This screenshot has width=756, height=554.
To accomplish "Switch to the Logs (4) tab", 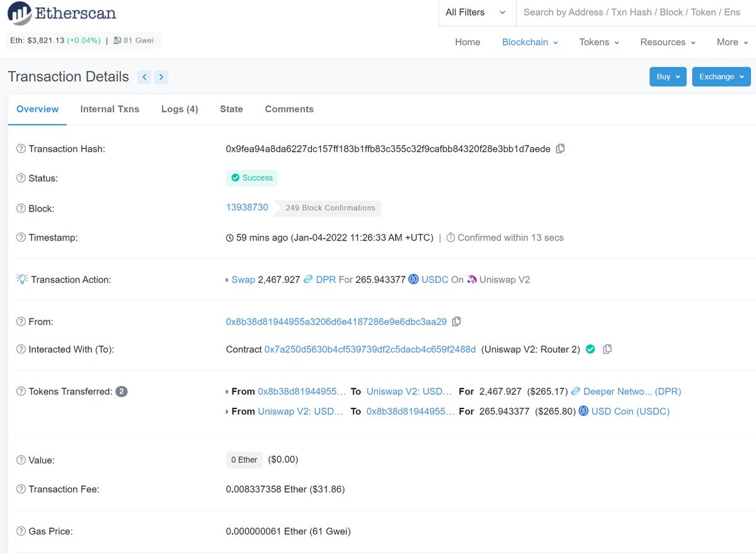I will [x=180, y=109].
